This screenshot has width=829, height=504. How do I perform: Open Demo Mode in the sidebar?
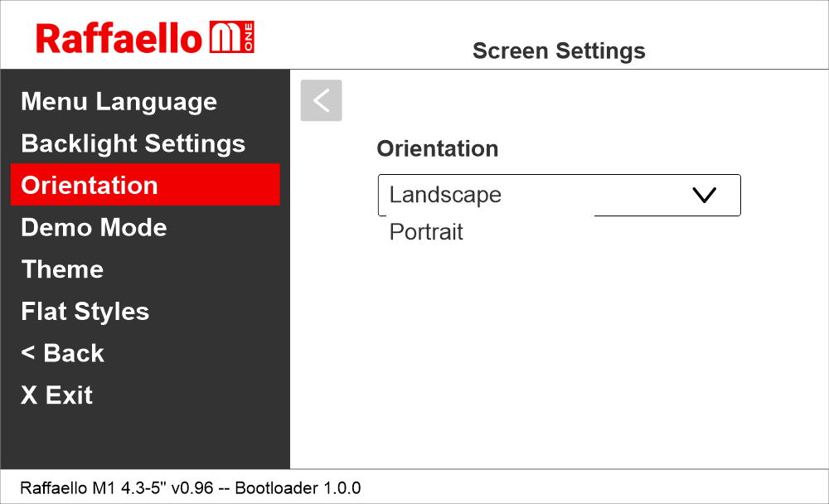(94, 227)
